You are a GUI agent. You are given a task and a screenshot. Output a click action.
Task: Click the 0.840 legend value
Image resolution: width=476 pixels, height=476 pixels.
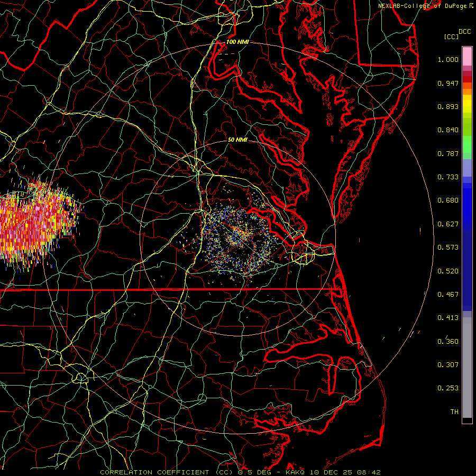tap(448, 130)
